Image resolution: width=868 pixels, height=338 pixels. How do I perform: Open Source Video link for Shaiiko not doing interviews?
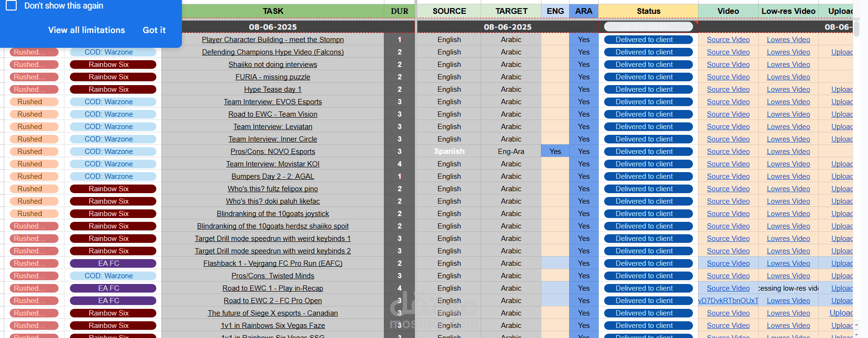coord(728,65)
